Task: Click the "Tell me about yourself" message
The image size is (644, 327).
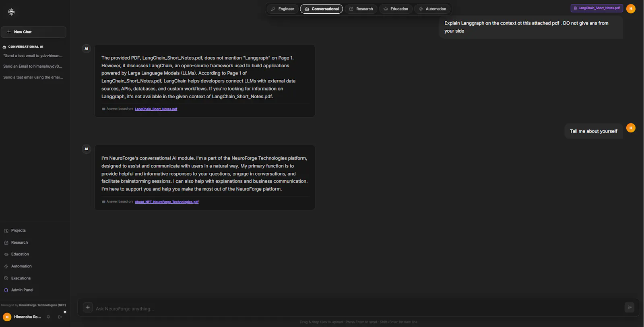Action: tap(593, 131)
